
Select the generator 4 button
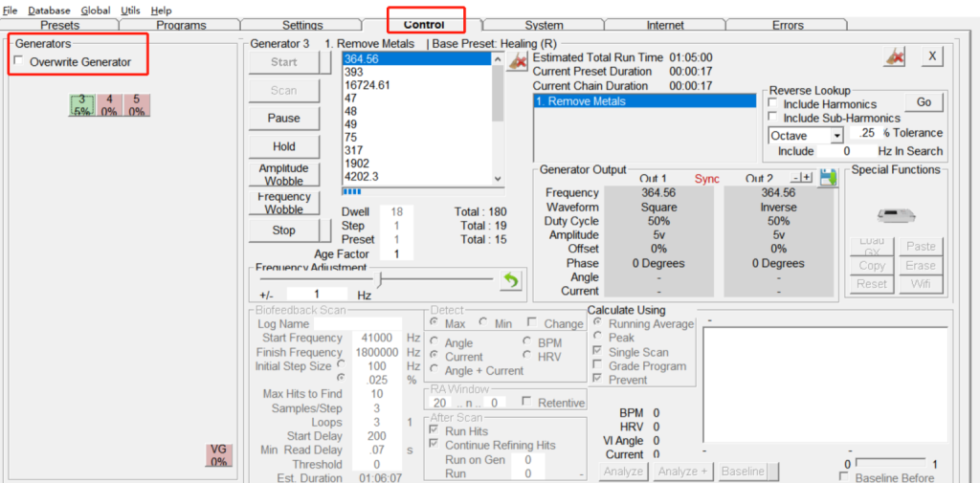click(109, 105)
